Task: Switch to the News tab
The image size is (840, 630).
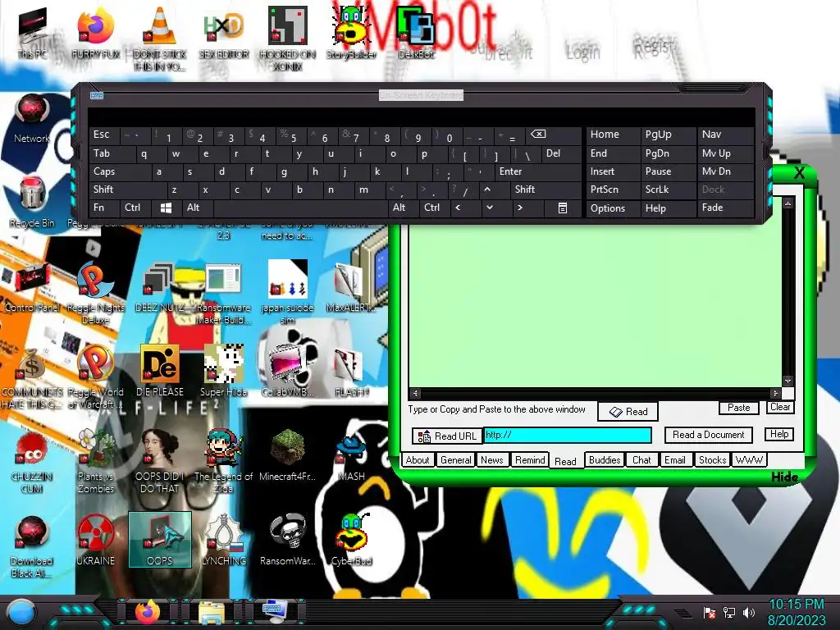Action: point(492,460)
